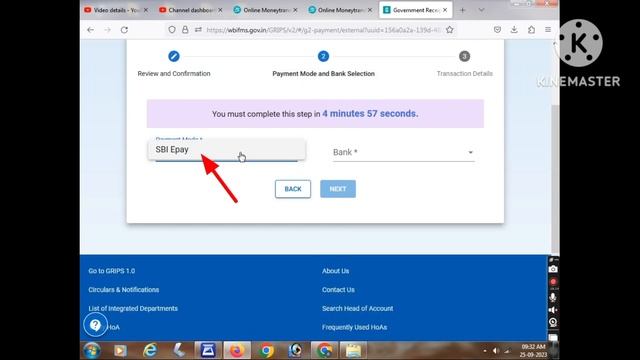Open the yellow sticky notes taskbar icon
The width and height of the screenshot is (640, 360).
353,351
